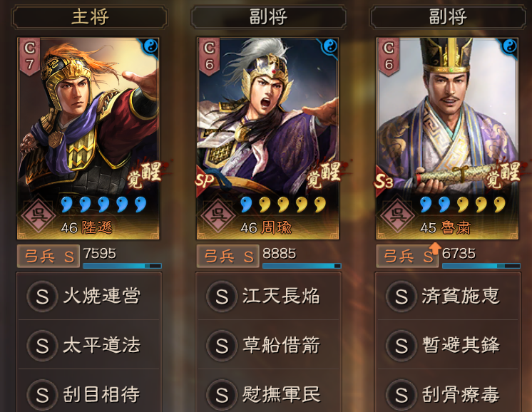Click 陸遜's 弓兵 S troop type label
The height and width of the screenshot is (412, 532).
[x=48, y=257]
